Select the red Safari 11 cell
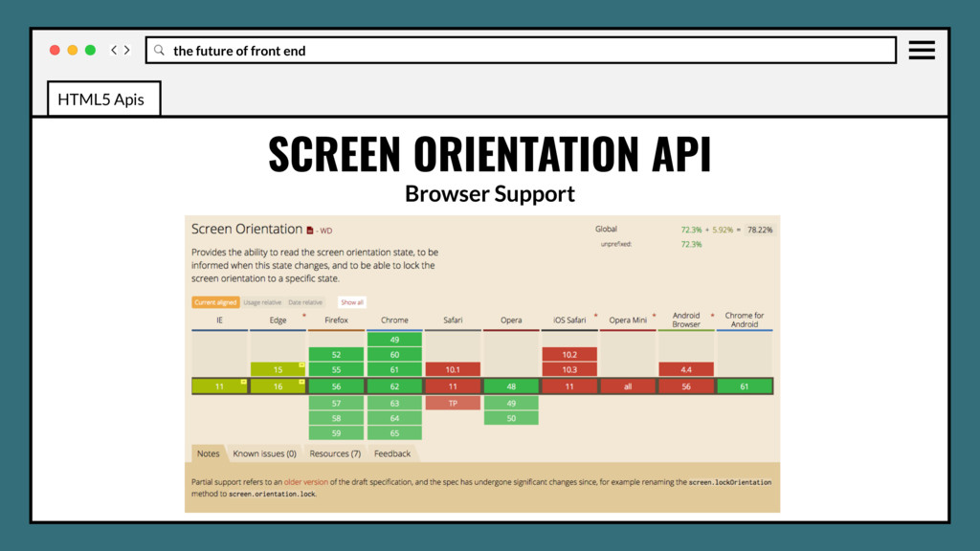 tap(453, 386)
